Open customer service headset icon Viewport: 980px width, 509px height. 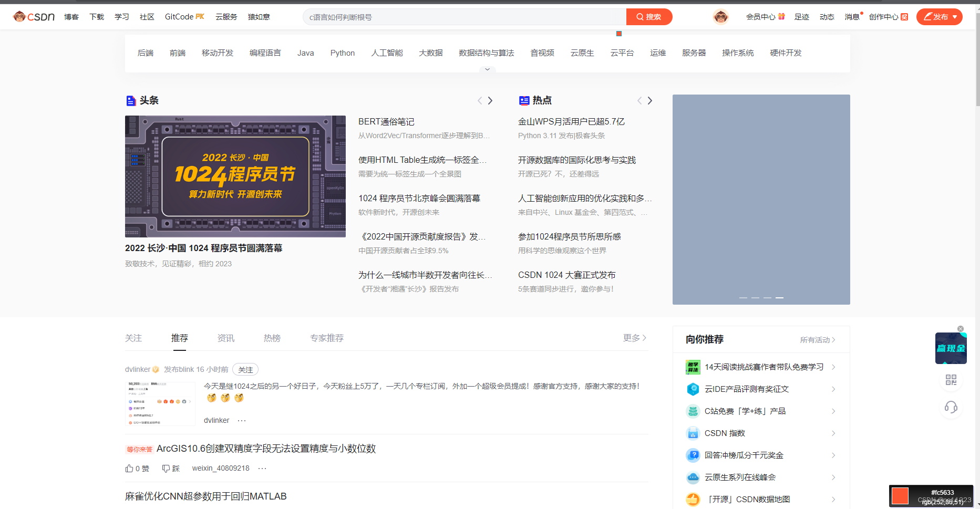coord(951,407)
